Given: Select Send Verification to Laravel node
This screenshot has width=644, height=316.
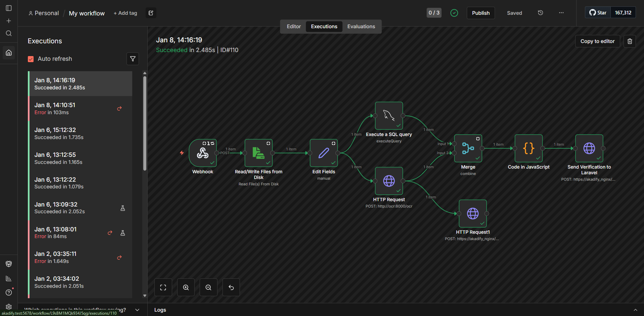Looking at the screenshot, I should [589, 148].
